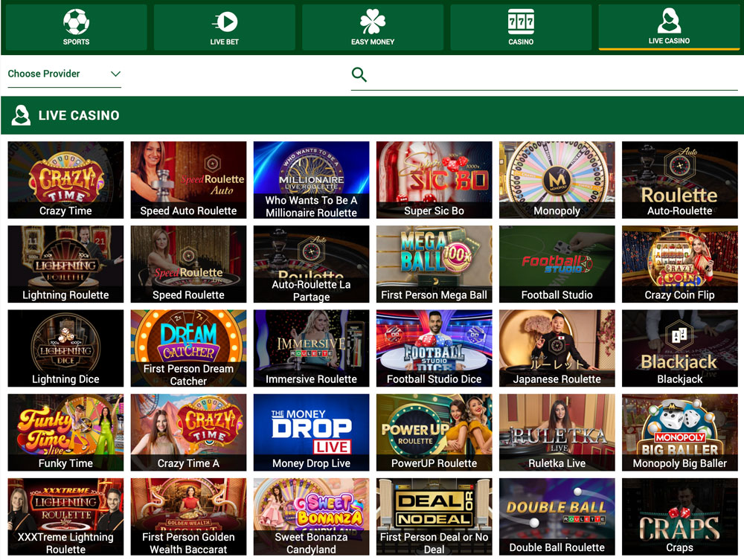
Task: Click the Live Casino dealer icon in navigation
Action: 669,21
